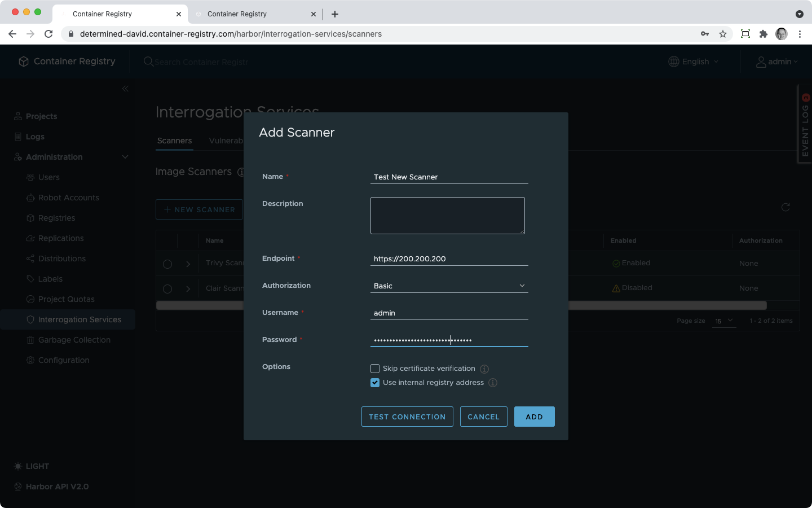Click the browser back arrow
The width and height of the screenshot is (812, 508).
point(12,34)
